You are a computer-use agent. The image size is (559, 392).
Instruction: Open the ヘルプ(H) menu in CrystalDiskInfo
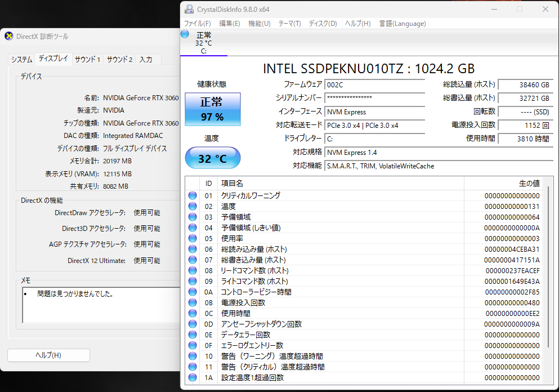pyautogui.click(x=357, y=24)
